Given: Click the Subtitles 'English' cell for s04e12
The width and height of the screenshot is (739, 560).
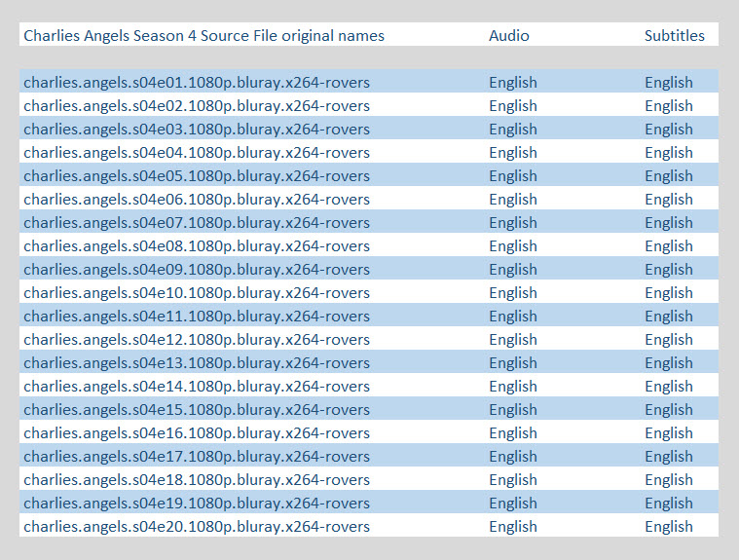Looking at the screenshot, I should (x=669, y=339).
